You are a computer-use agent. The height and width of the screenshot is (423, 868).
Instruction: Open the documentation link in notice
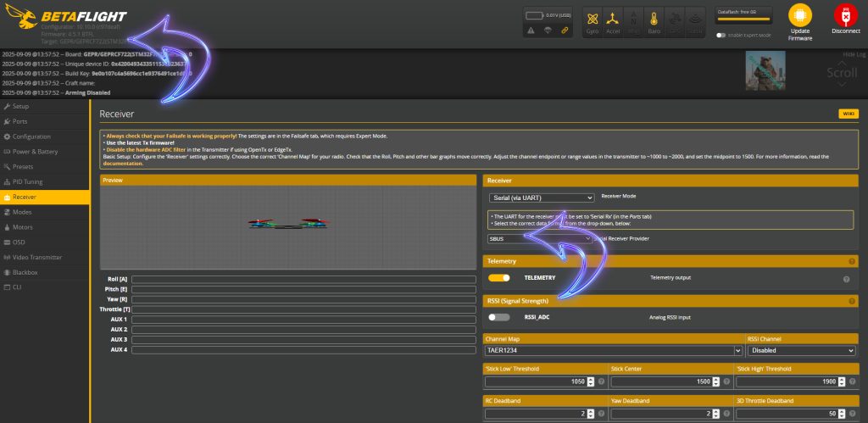[x=124, y=164]
